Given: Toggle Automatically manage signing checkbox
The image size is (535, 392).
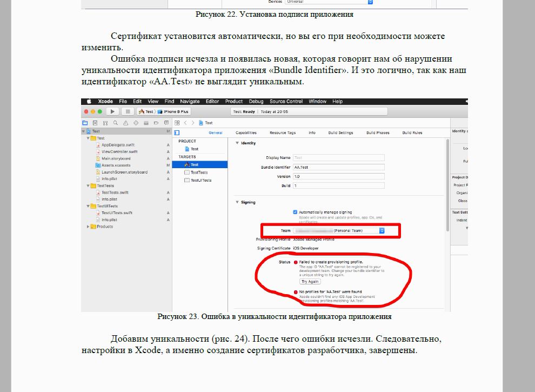Looking at the screenshot, I should [295, 212].
